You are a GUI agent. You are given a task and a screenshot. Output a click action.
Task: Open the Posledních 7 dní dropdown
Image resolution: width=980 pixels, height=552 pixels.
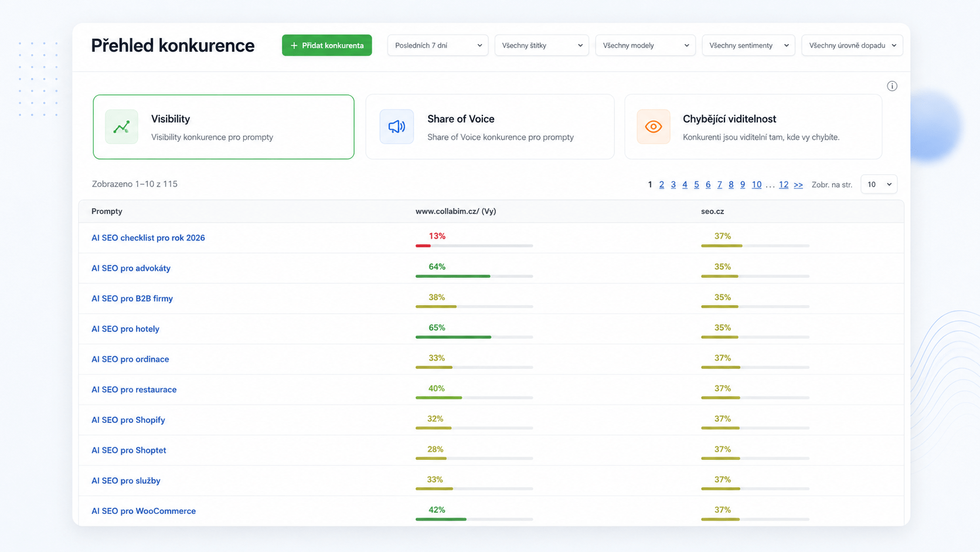(x=438, y=45)
